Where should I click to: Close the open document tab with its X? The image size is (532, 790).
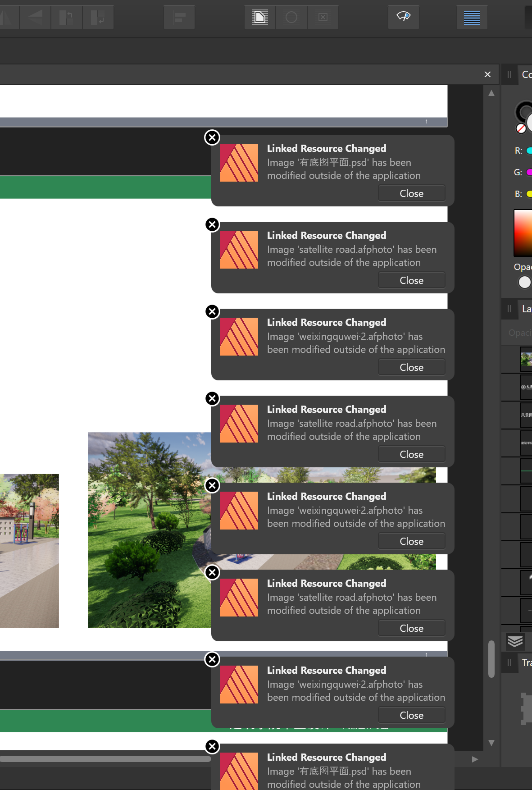pos(487,74)
